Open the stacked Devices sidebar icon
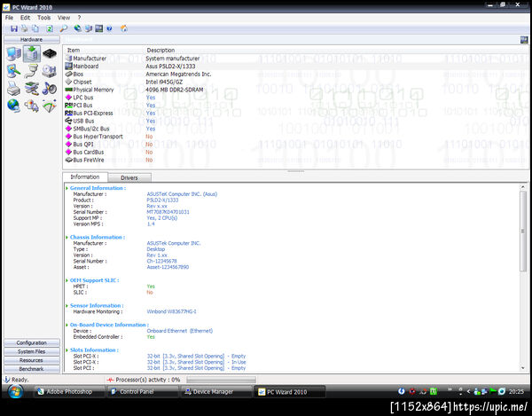Image resolution: width=532 pixels, height=416 pixels. click(32, 89)
